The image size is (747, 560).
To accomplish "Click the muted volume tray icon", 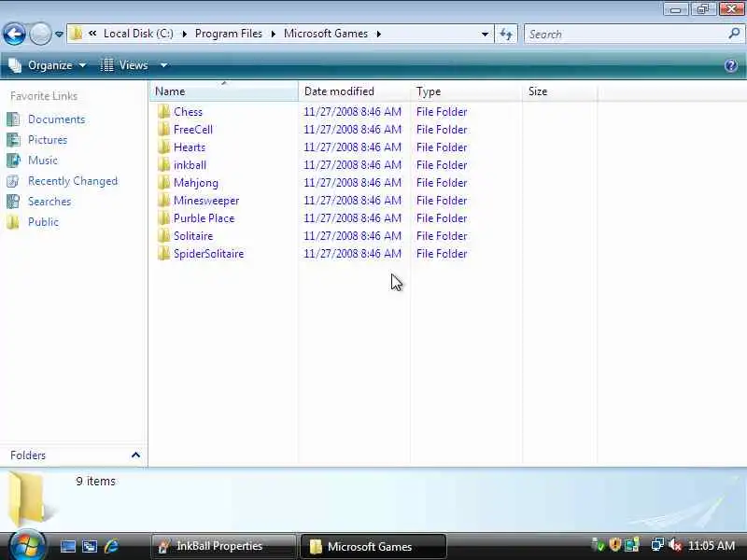I will click(674, 545).
